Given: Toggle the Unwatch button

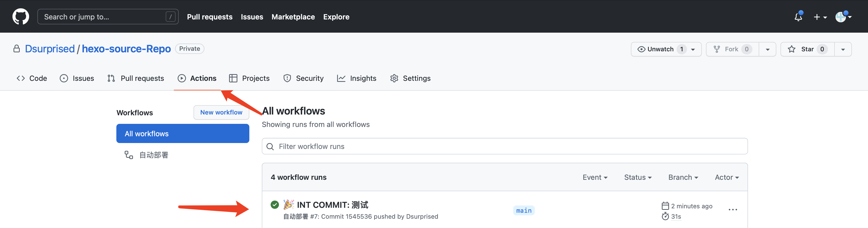Looking at the screenshot, I should pyautogui.click(x=660, y=49).
